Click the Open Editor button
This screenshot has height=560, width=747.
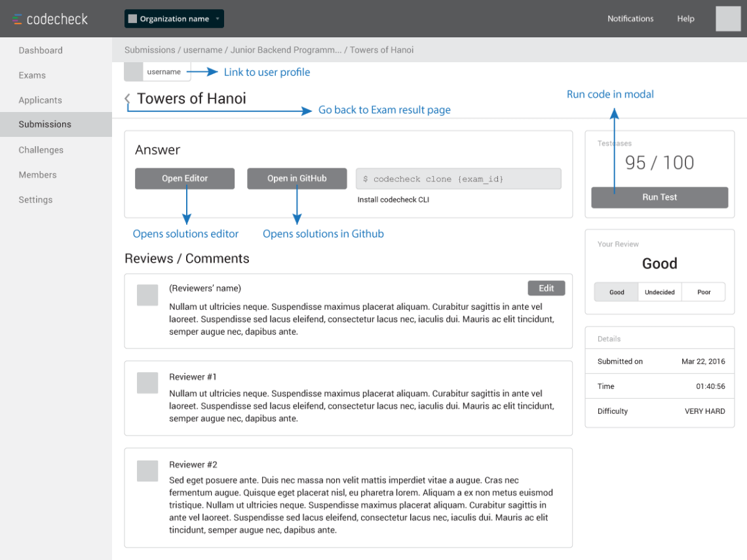185,178
